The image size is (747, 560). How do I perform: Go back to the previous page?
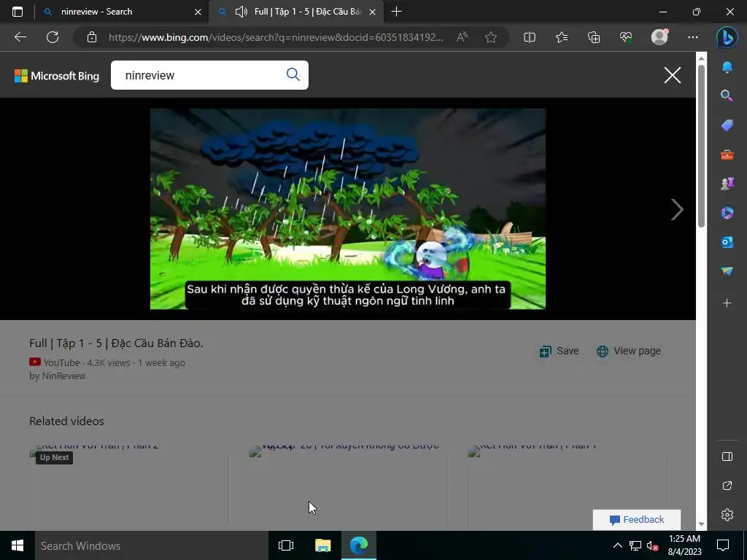tap(20, 37)
